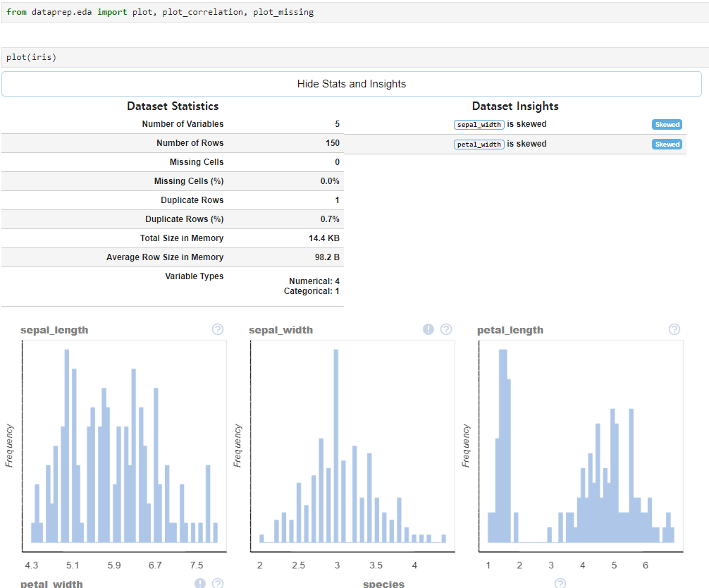Click the Numerical: 4 text
The width and height of the screenshot is (709, 588).
[314, 281]
